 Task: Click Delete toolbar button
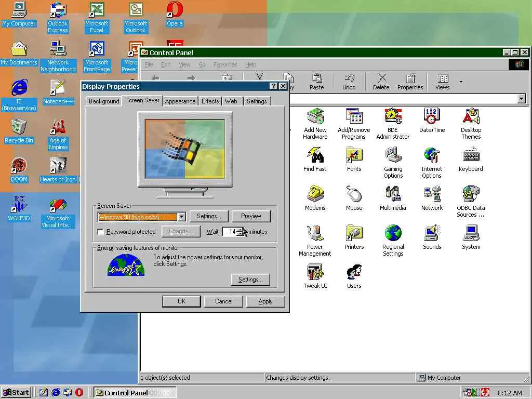[x=381, y=82]
